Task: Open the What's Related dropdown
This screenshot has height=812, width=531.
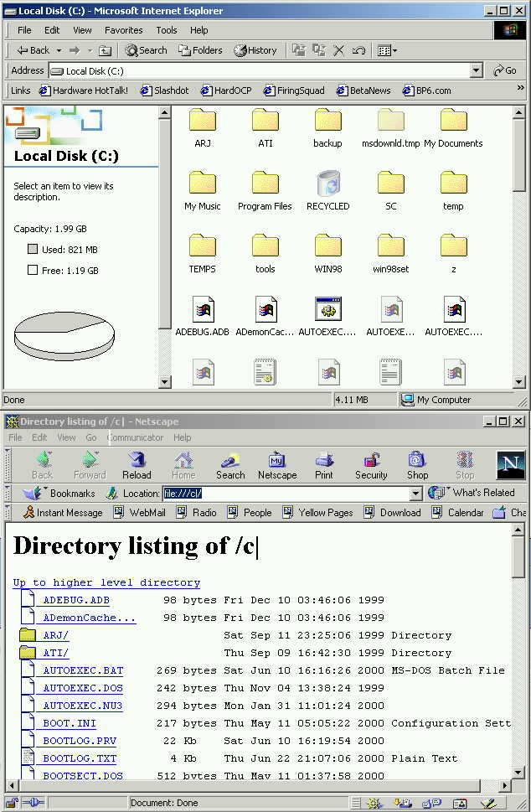Action: (472, 493)
